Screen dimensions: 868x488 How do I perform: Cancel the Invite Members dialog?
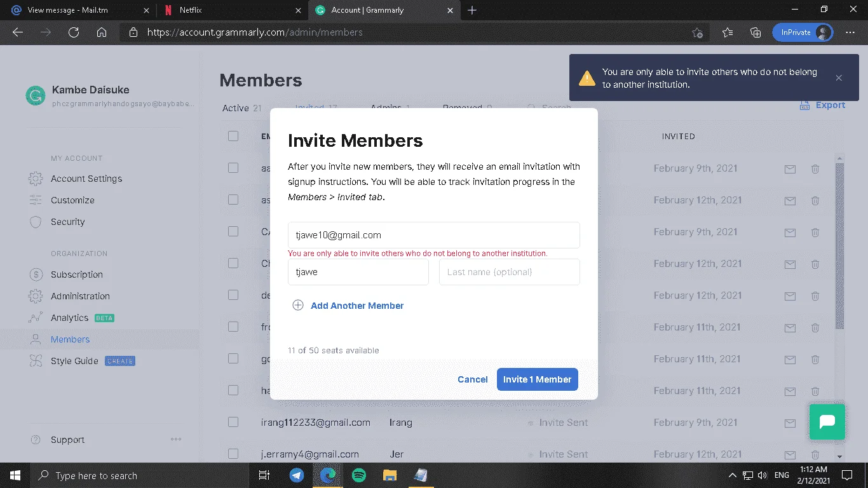[x=473, y=379]
